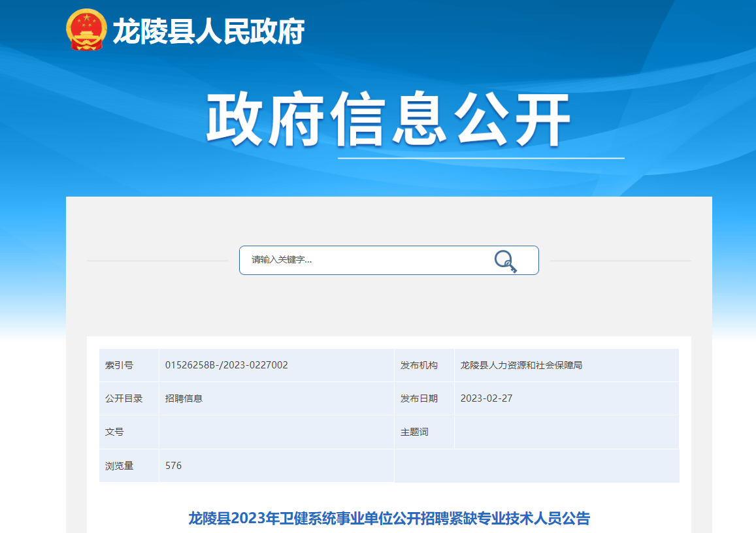Click the magnifying glass search icon
Image resolution: width=756 pixels, height=533 pixels.
[505, 261]
